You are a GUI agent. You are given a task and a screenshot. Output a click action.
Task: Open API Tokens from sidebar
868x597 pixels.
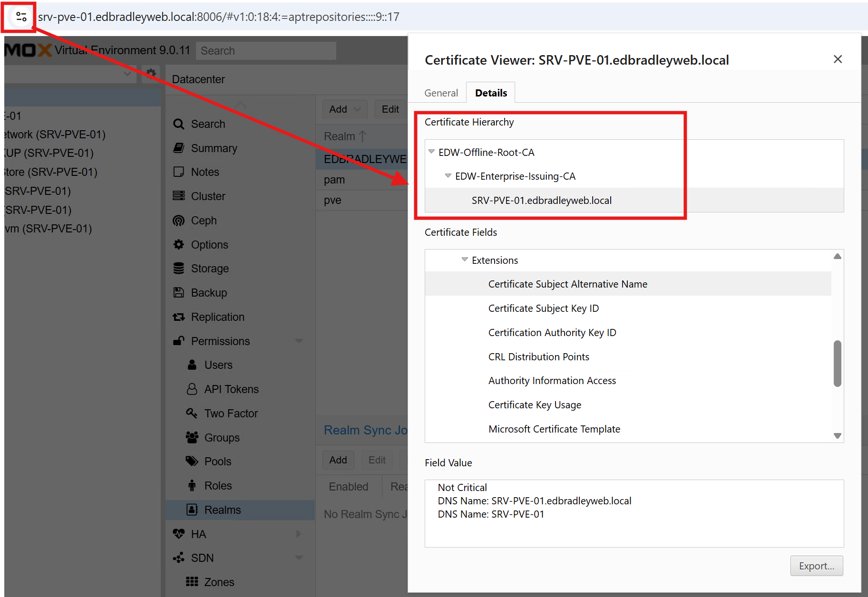[x=231, y=389]
